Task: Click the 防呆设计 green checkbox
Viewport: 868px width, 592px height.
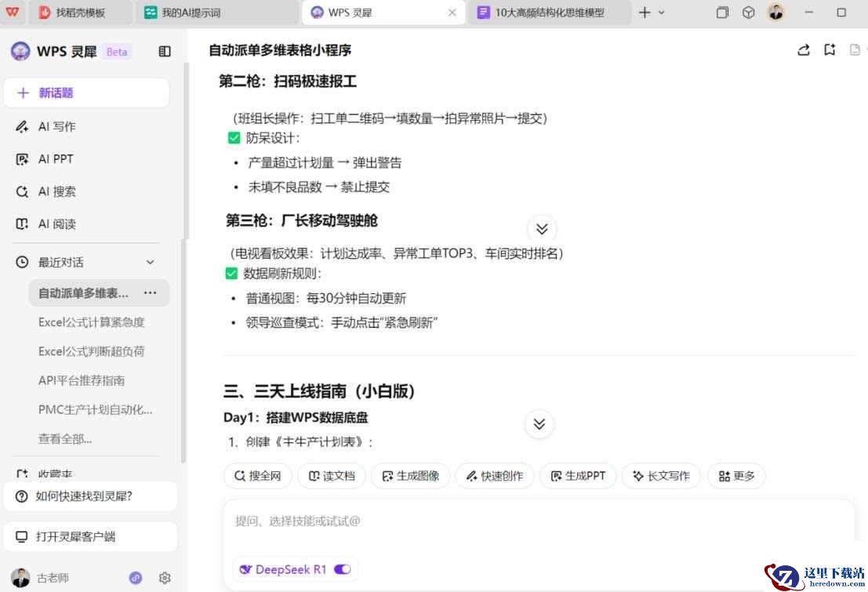Action: [x=234, y=138]
